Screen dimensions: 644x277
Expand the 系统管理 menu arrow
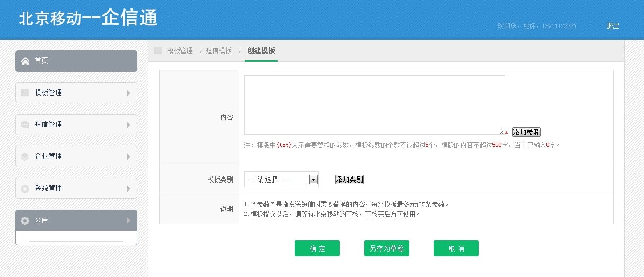click(129, 188)
